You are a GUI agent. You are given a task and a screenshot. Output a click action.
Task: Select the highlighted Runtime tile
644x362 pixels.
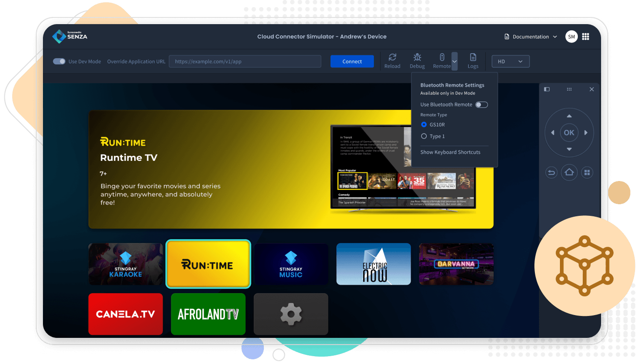tap(208, 264)
